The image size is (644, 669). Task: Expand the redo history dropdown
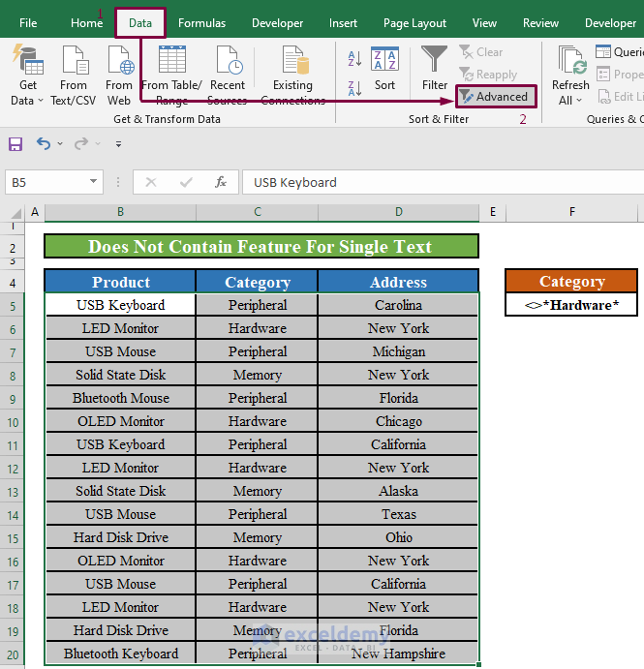coord(98,144)
